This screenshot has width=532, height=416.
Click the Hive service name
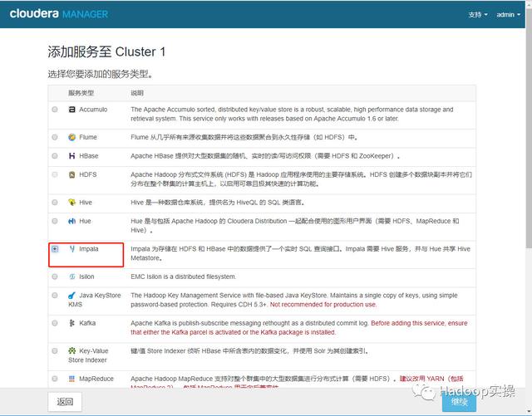tap(86, 202)
